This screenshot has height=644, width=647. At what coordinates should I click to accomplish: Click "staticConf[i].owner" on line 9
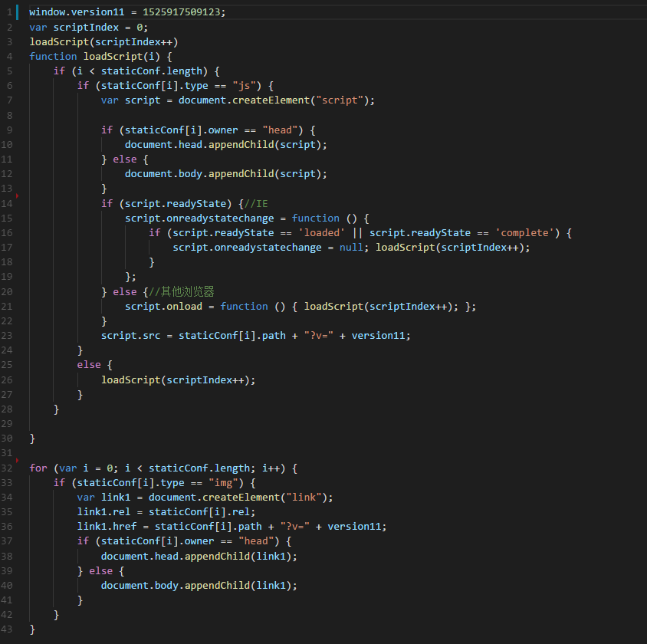point(181,130)
